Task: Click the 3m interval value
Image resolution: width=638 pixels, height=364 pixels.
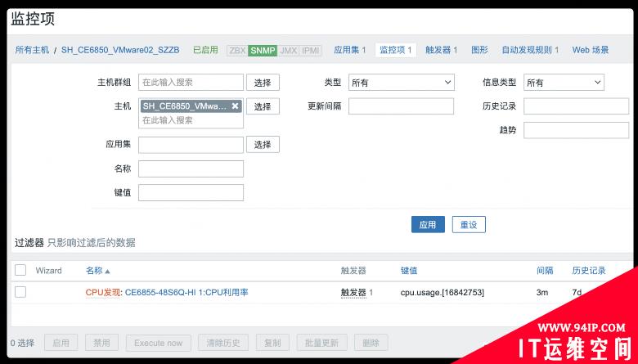Action: click(x=542, y=292)
